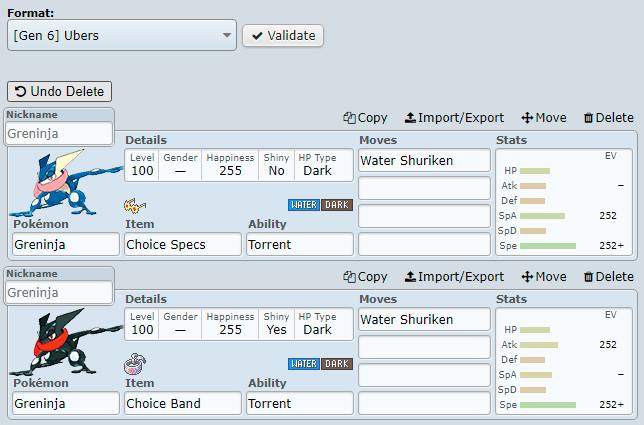Click the blue Greninja sprite
The width and height of the screenshot is (644, 425).
tap(66, 183)
